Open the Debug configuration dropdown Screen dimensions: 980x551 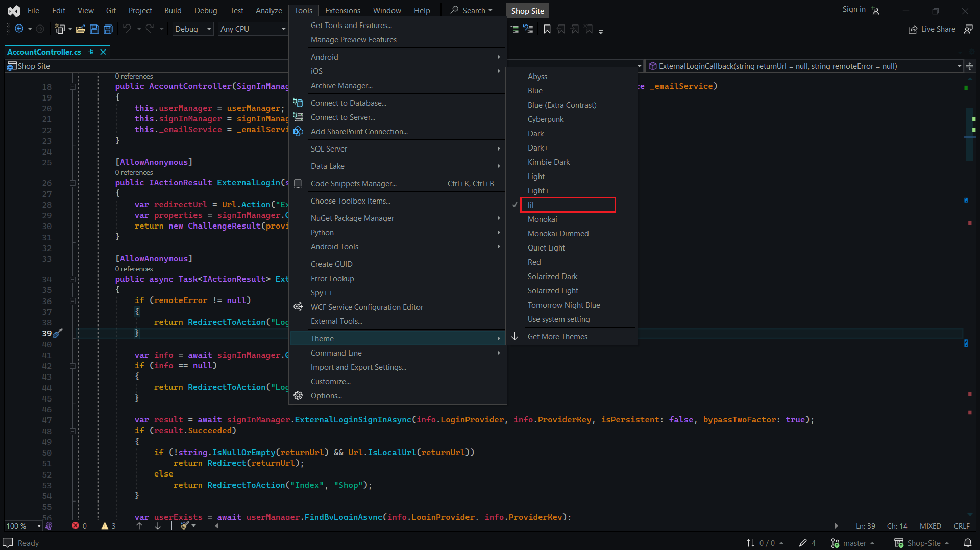(x=193, y=29)
